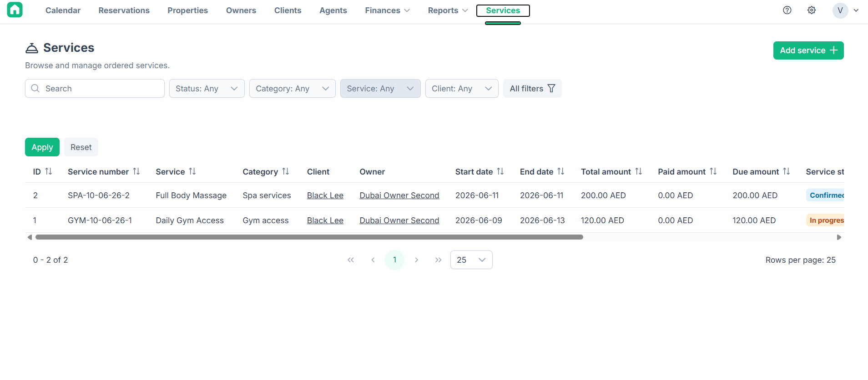Go to the Properties tab
The height and width of the screenshot is (380, 868).
187,10
